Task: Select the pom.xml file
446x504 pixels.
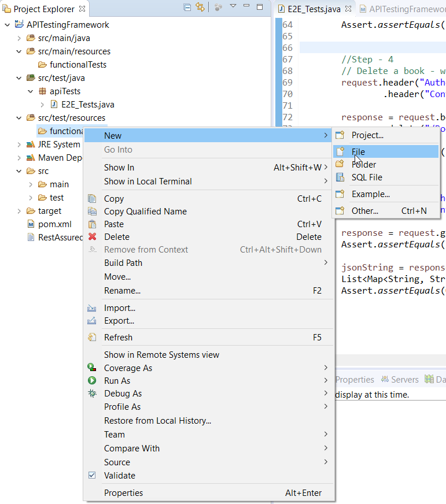Action: (55, 224)
